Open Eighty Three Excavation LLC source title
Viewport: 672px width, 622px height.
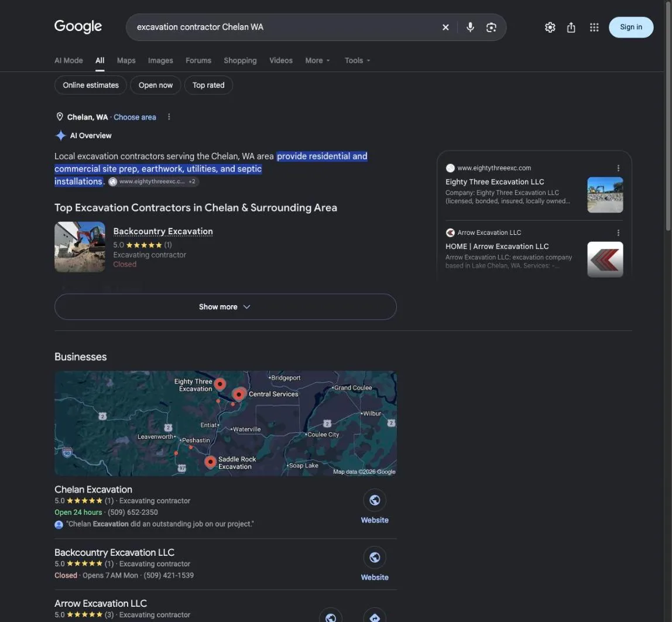495,182
